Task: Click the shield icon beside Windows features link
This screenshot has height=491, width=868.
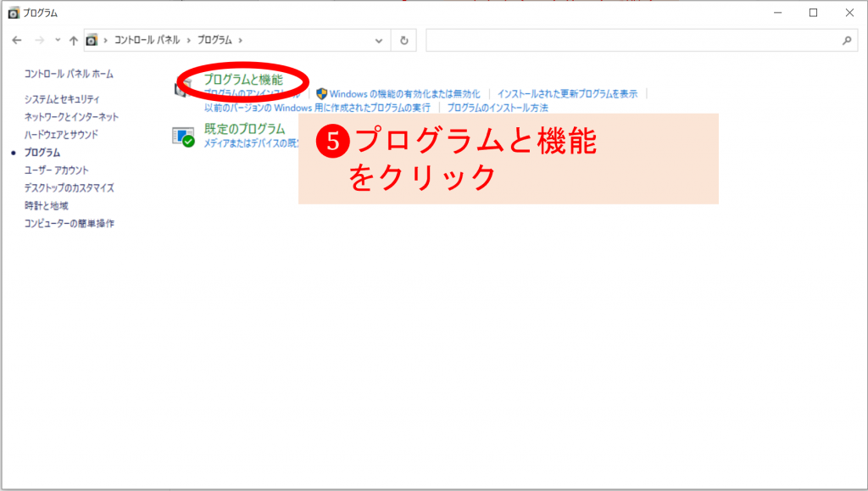Action: (x=321, y=94)
